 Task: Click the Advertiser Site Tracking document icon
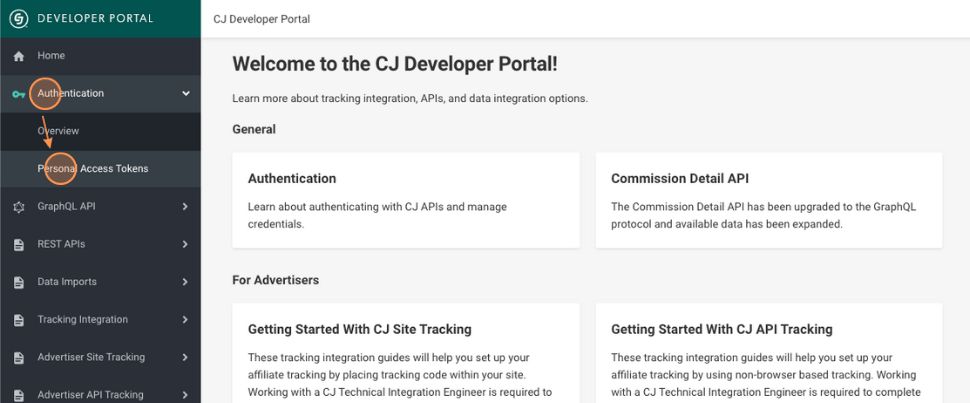18,357
